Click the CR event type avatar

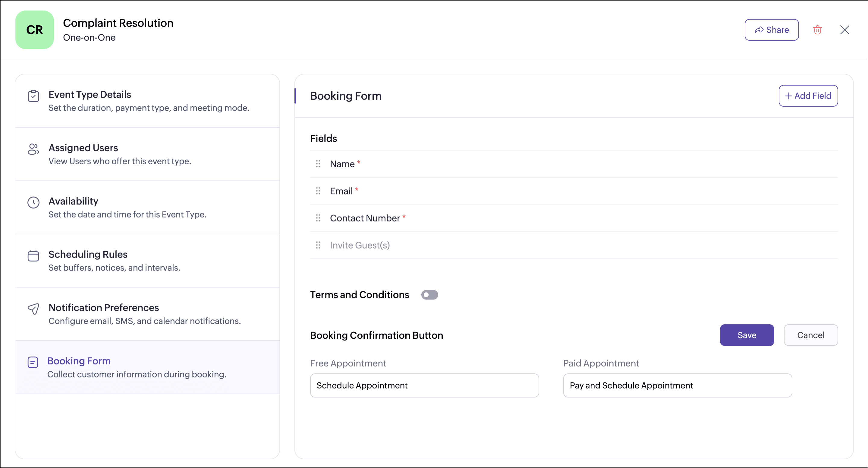34,30
